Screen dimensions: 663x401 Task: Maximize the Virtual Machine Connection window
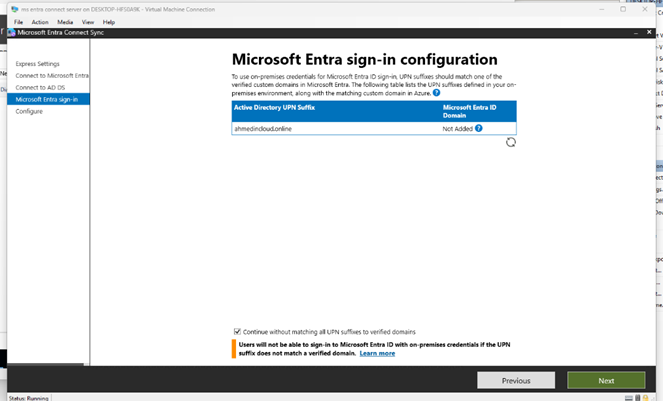tap(623, 9)
